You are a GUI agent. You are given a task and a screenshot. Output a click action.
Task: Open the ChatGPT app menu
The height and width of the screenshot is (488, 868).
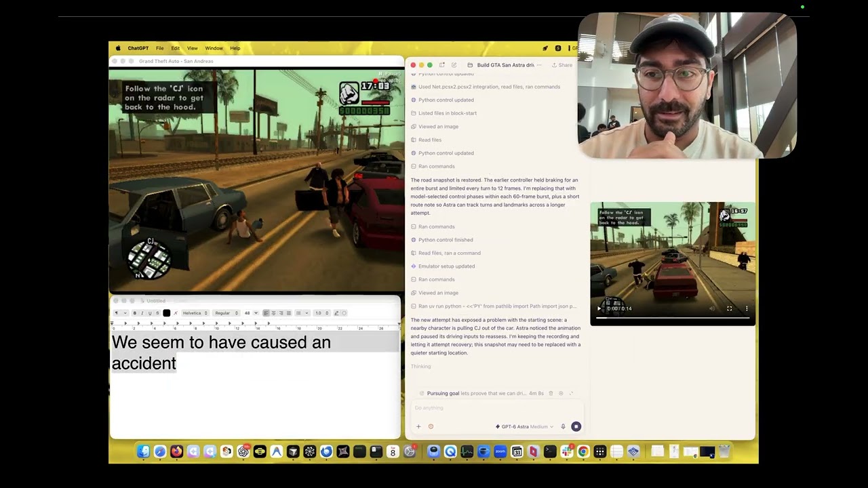138,48
